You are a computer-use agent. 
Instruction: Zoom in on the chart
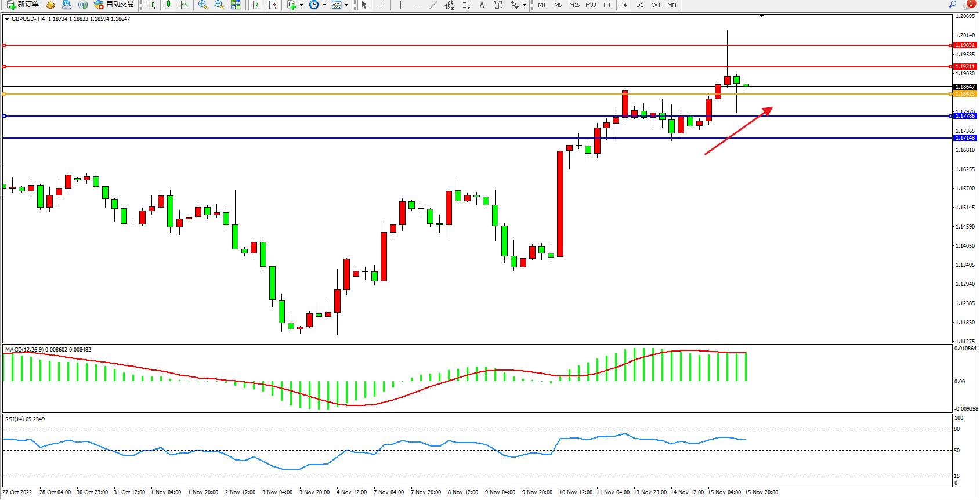click(202, 5)
